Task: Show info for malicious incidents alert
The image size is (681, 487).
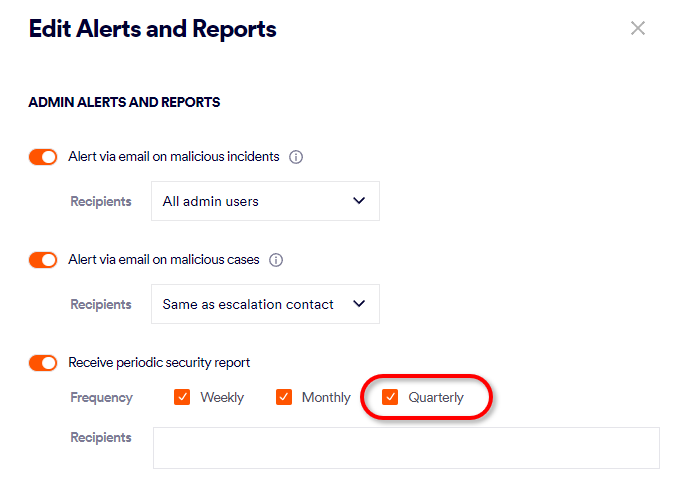Action: [x=296, y=157]
